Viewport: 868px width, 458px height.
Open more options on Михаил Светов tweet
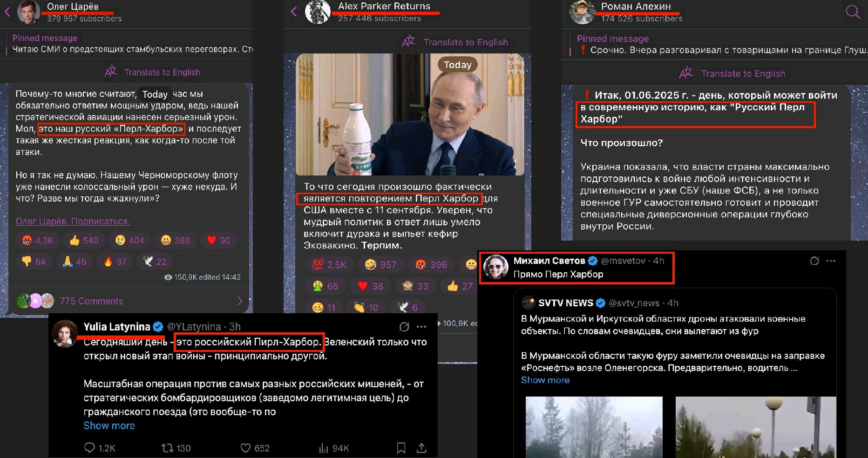pyautogui.click(x=831, y=261)
